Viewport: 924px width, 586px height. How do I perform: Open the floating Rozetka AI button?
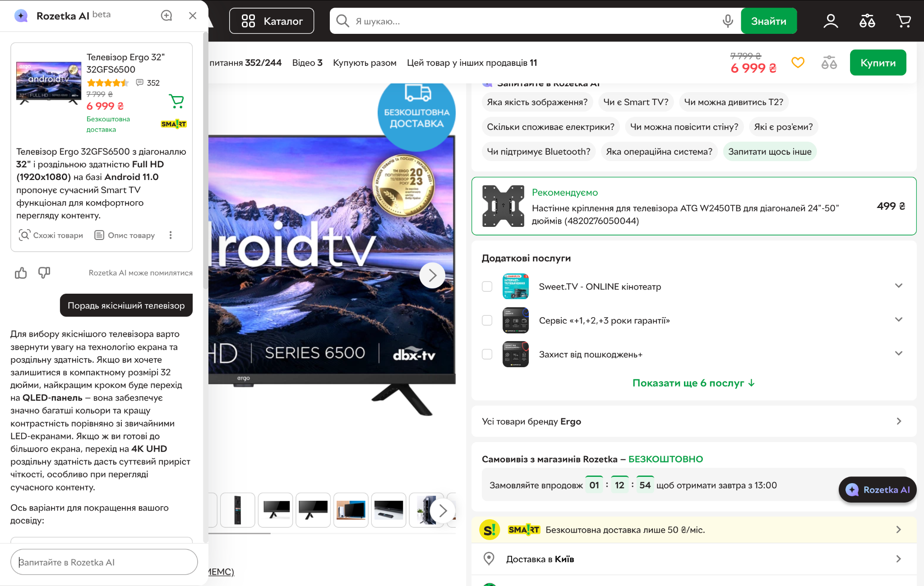pyautogui.click(x=878, y=489)
